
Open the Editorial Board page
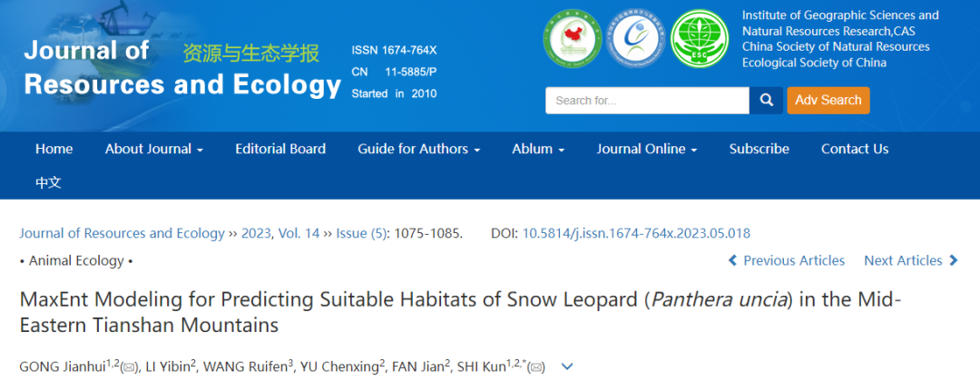tap(280, 149)
